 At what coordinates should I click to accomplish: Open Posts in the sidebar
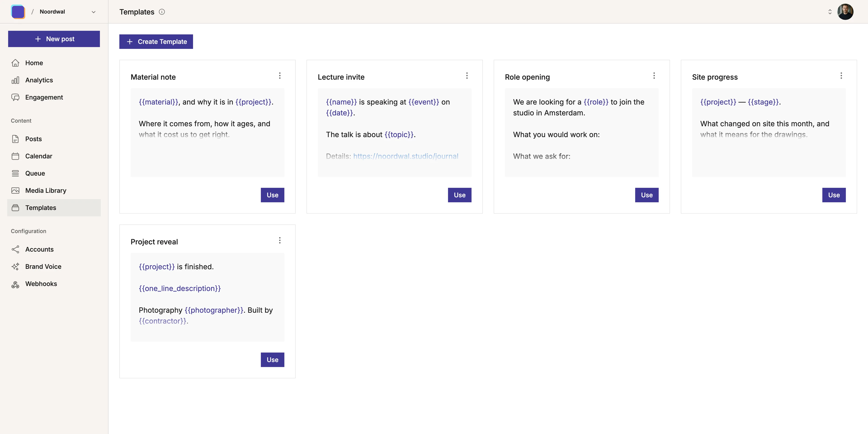tap(54, 139)
